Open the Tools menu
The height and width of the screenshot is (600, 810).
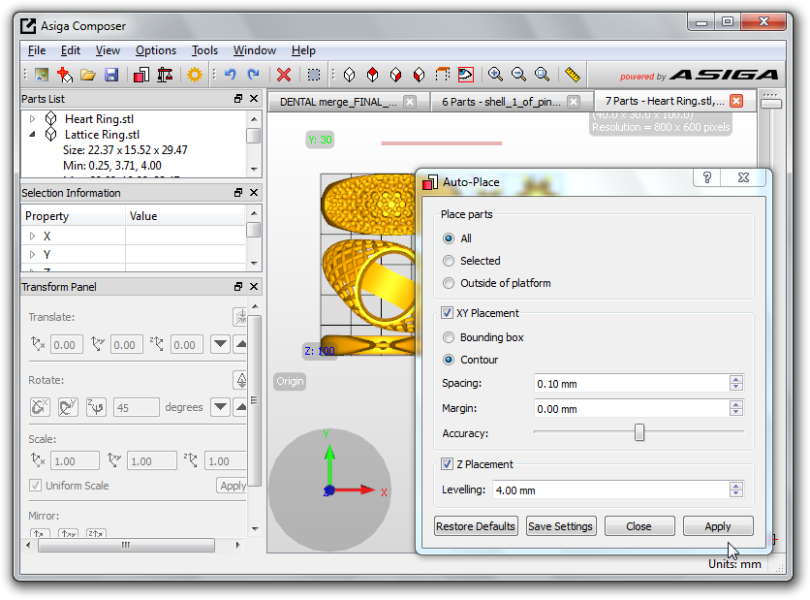[205, 51]
